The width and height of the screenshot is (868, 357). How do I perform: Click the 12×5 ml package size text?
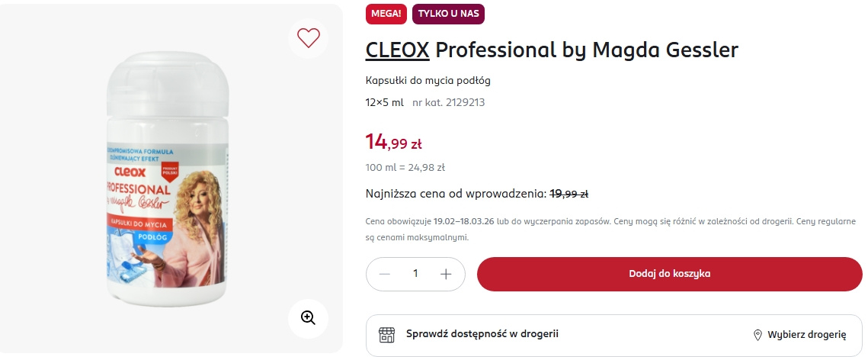click(x=385, y=102)
